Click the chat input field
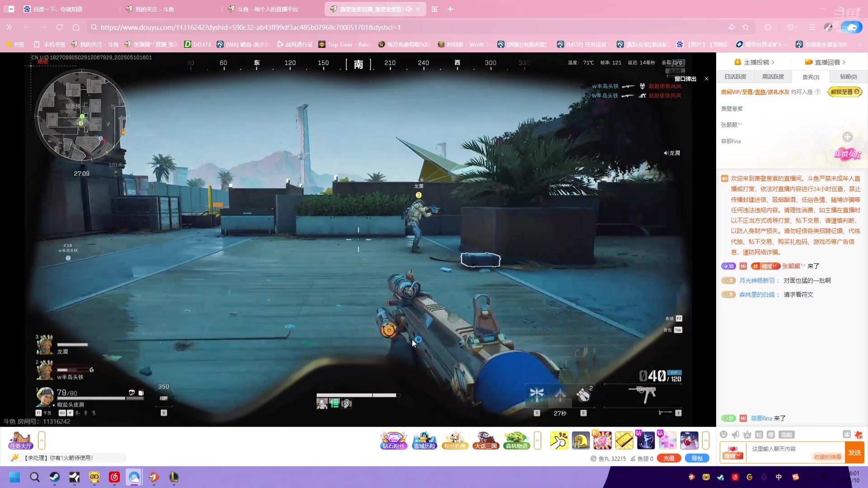Screen dimensions: 868x488 click(795, 452)
